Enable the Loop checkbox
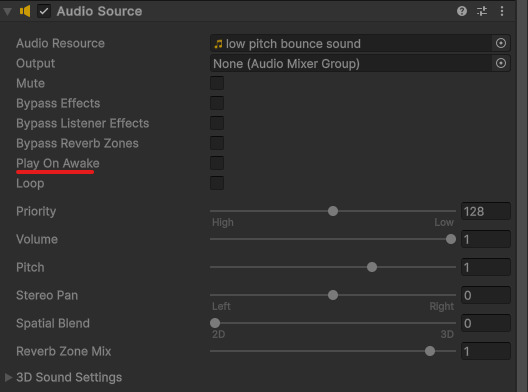 click(217, 183)
